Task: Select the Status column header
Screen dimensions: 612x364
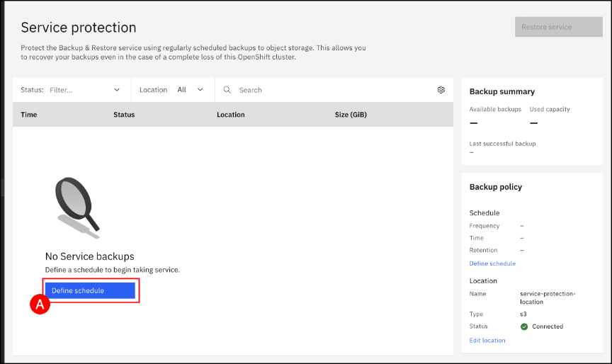Action: coord(124,115)
